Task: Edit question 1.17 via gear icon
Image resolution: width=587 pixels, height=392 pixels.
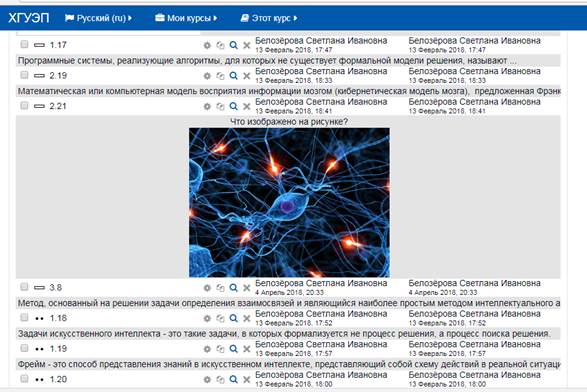Action: (x=207, y=45)
